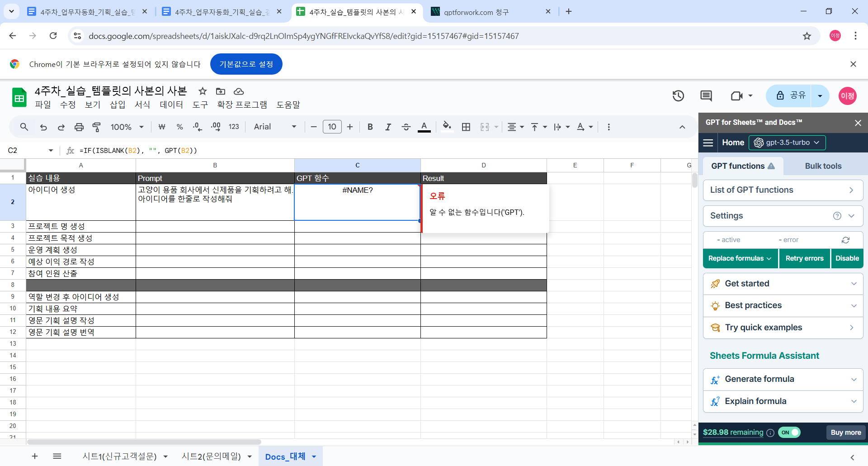This screenshot has width=868, height=466.
Task: Select gpt-3.5-turbo model dropdown
Action: pos(787,143)
